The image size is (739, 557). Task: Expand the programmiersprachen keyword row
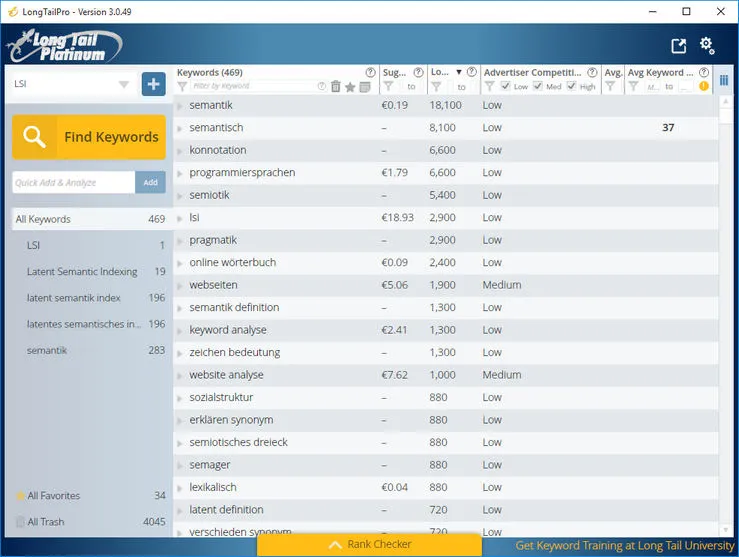pos(180,173)
